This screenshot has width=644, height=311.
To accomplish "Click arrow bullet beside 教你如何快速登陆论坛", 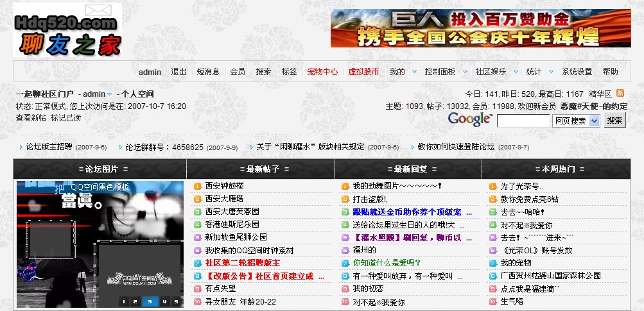I will coord(413,147).
